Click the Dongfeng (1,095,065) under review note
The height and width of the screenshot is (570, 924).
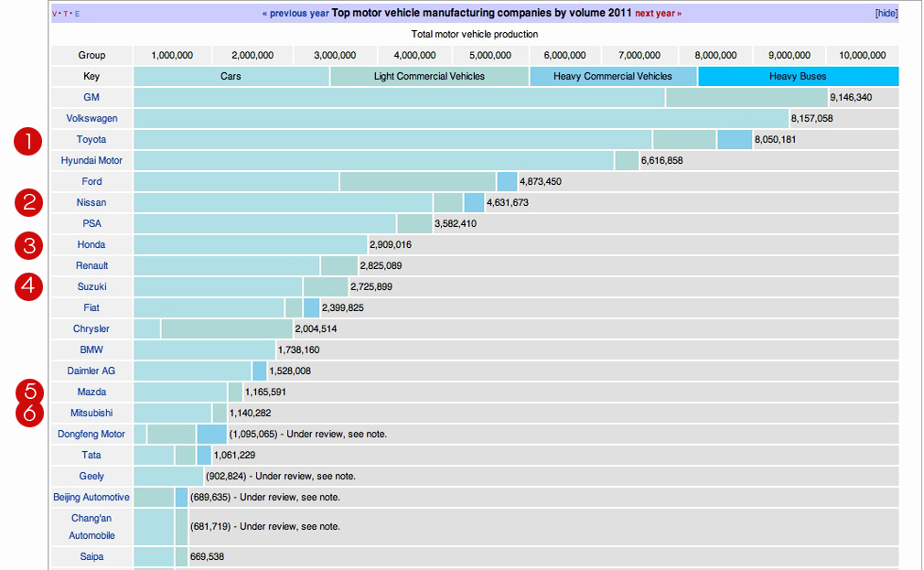pos(308,435)
